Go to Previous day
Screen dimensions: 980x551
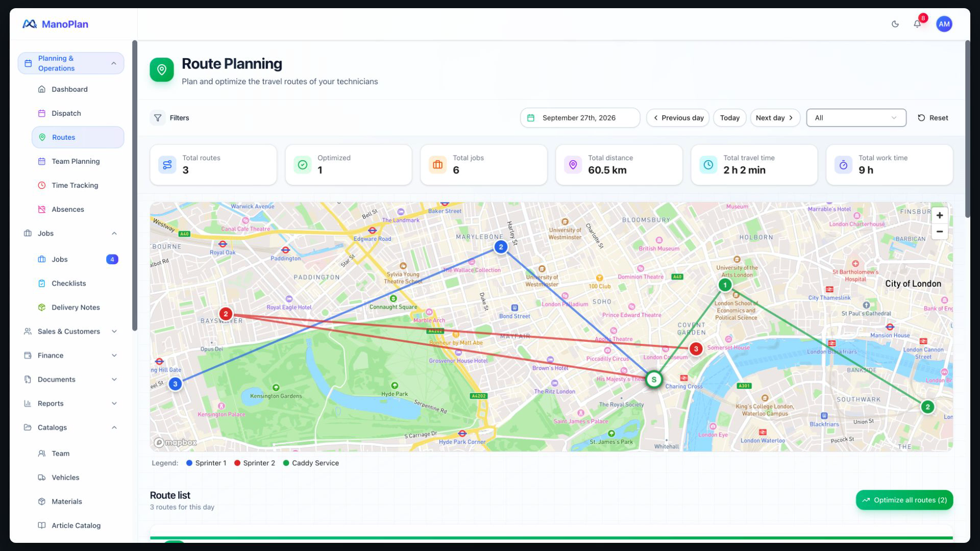pyautogui.click(x=678, y=118)
